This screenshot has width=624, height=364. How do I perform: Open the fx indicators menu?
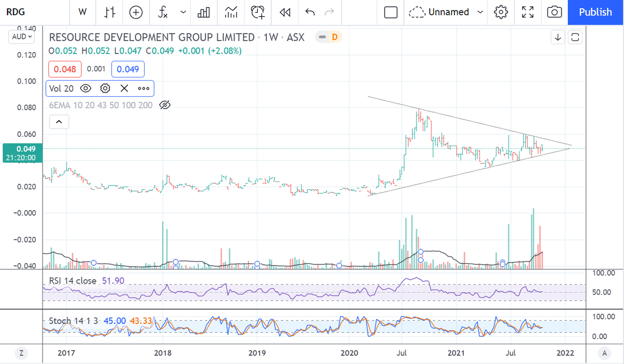[x=164, y=12]
